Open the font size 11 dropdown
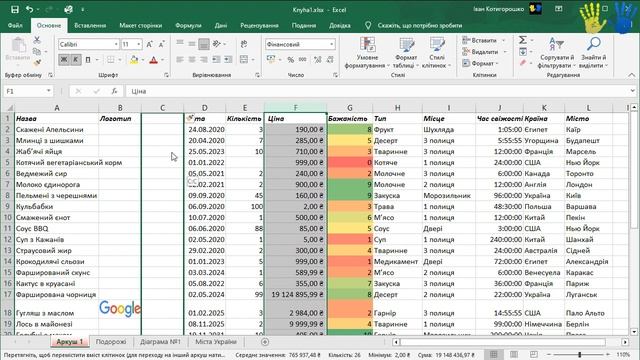Viewport: 640px width, 360px height. pyautogui.click(x=139, y=44)
